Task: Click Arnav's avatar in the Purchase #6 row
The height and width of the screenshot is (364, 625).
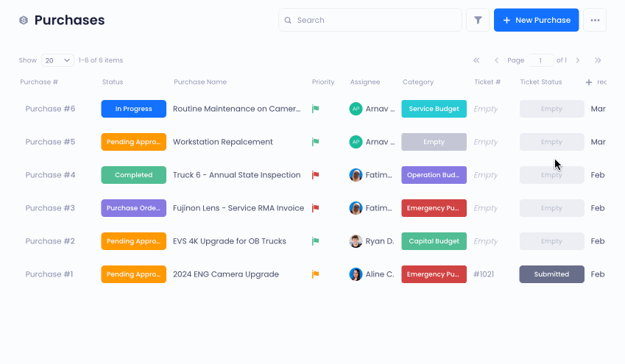Action: click(356, 109)
